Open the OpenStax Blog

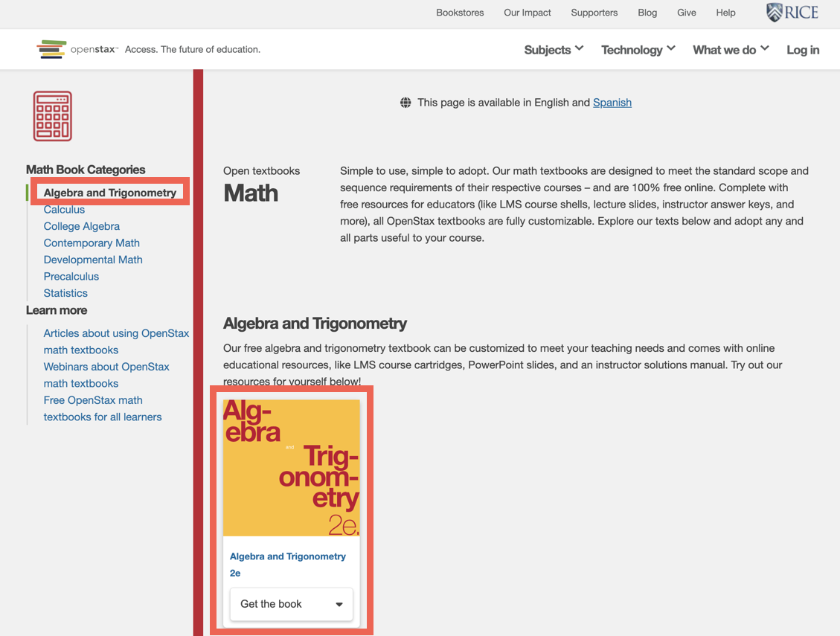click(x=647, y=13)
